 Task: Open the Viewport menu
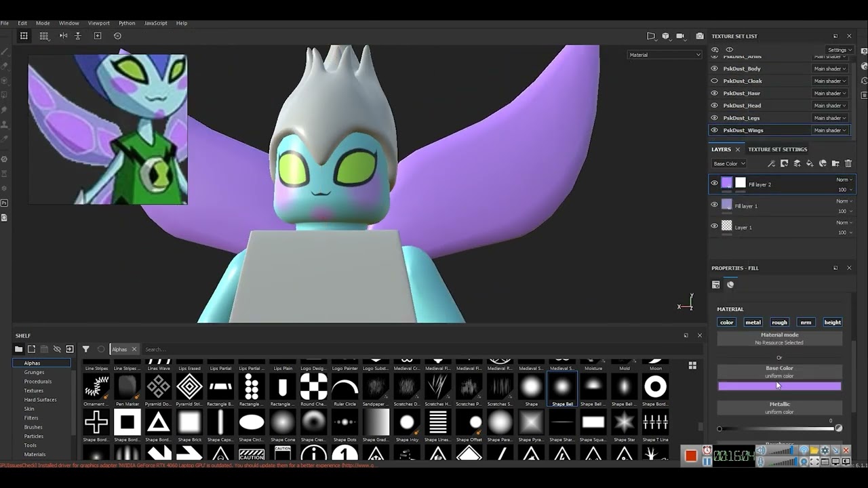coord(99,23)
